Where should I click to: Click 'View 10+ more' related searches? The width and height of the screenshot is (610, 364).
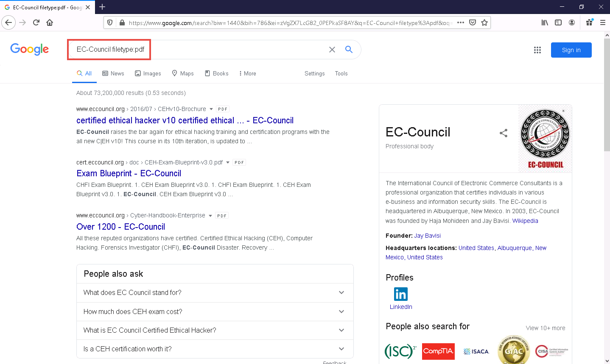coord(546,328)
